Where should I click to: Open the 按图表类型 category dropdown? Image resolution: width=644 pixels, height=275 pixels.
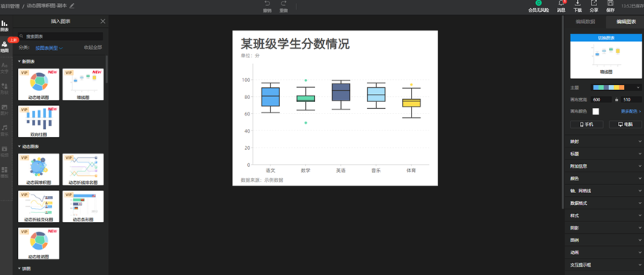point(48,48)
